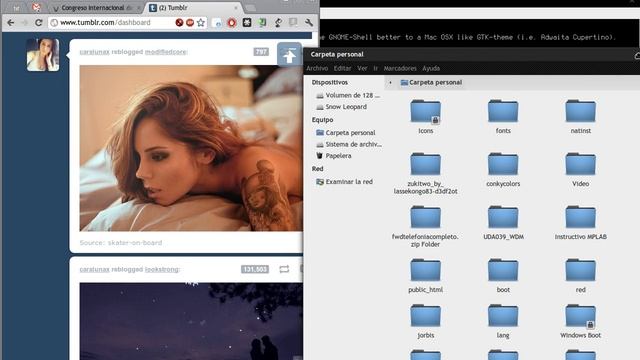Select the Video folder
Screen dimensions: 640x360
580,169
